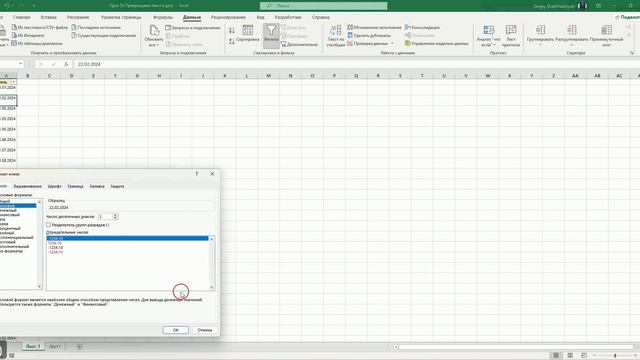Select the Лист 1 sheet tab
The height and width of the screenshot is (360, 640).
click(33, 347)
